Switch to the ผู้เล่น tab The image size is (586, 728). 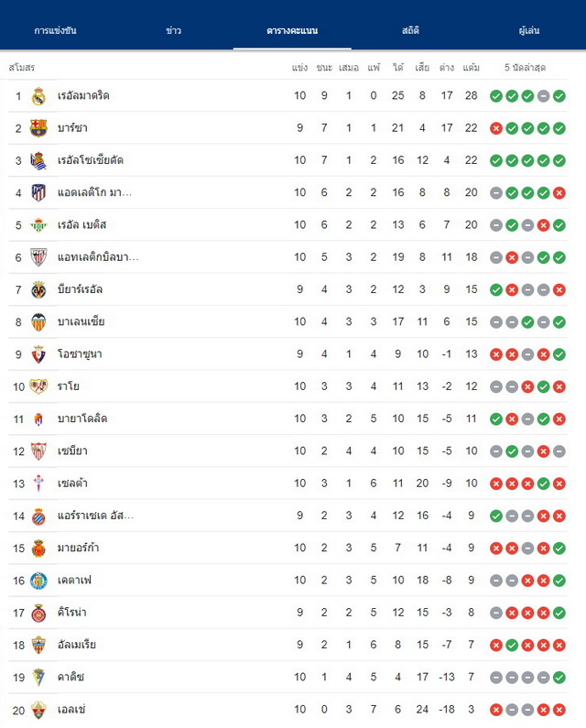coord(529,30)
